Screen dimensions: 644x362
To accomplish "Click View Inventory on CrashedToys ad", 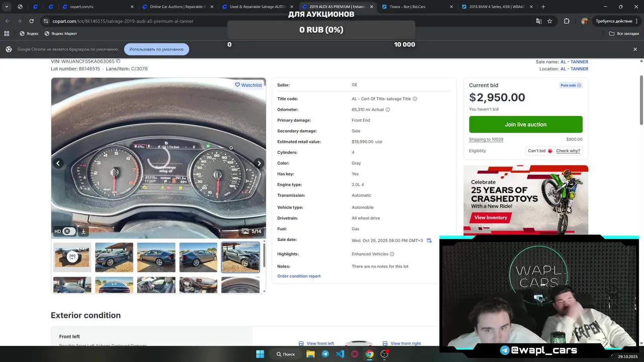I will (x=491, y=218).
